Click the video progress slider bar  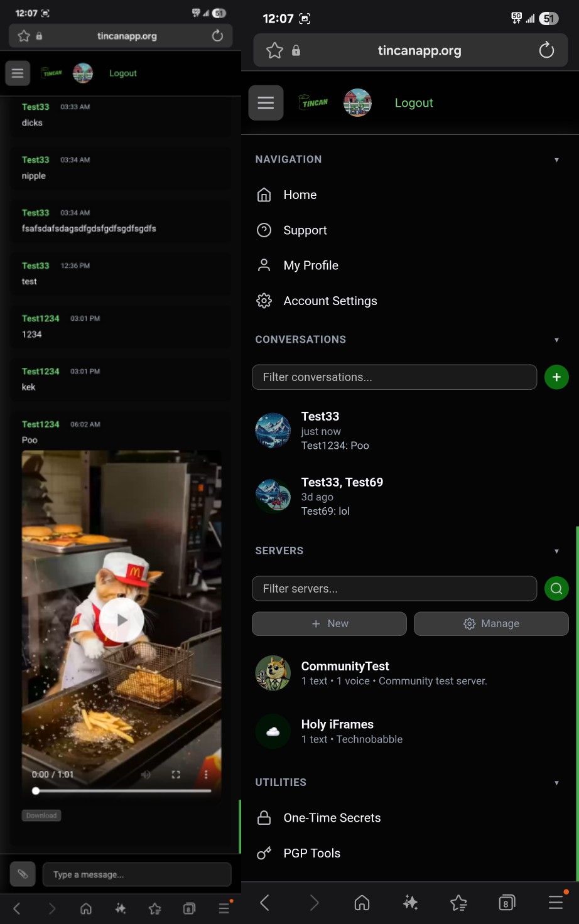tap(122, 791)
